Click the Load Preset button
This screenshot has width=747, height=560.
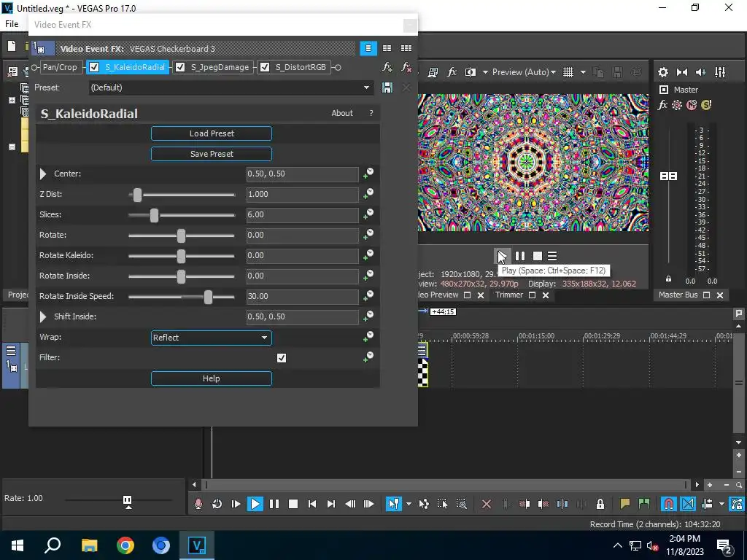[x=212, y=133]
